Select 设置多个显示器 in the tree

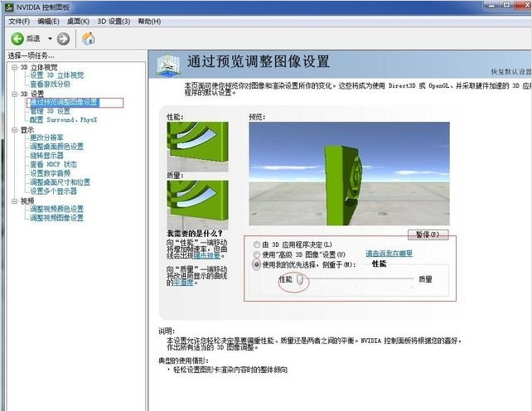click(53, 191)
